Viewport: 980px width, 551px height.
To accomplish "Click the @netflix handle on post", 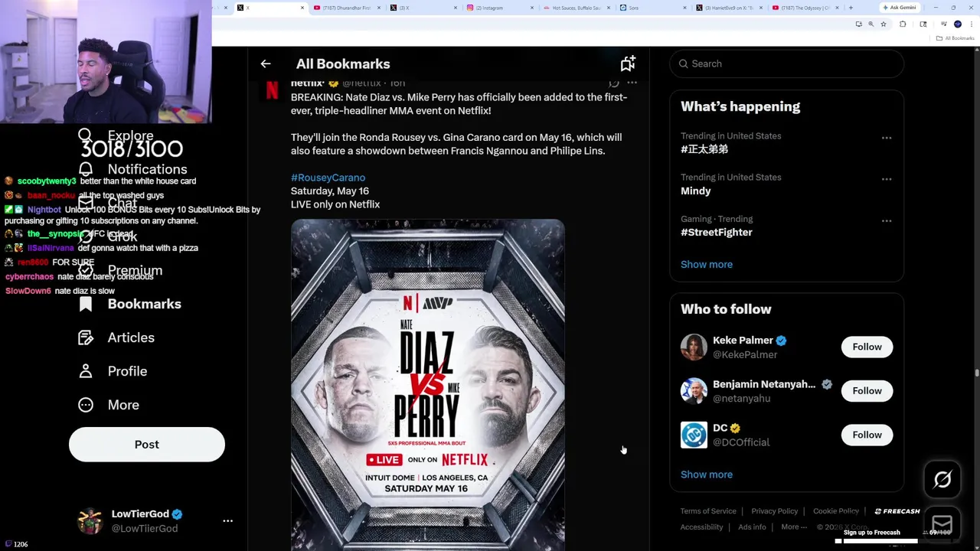I will [x=361, y=83].
